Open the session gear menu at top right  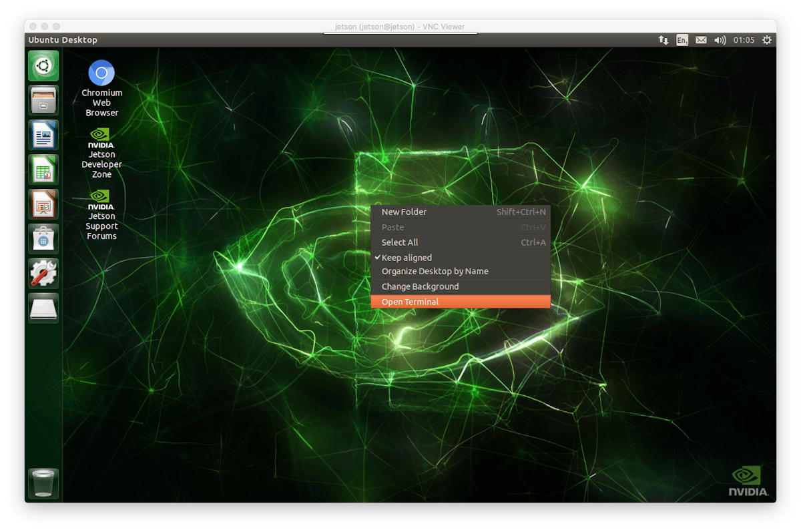766,39
